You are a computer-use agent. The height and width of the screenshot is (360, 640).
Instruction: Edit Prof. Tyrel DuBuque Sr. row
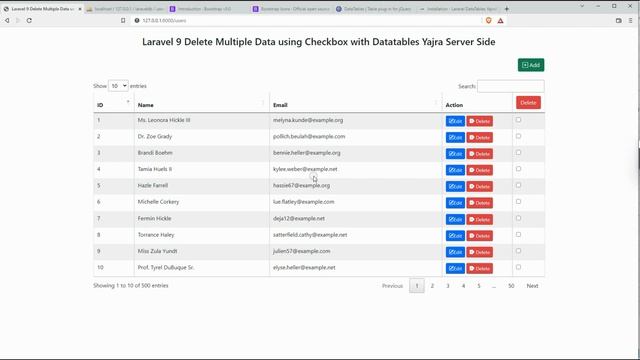pos(455,269)
